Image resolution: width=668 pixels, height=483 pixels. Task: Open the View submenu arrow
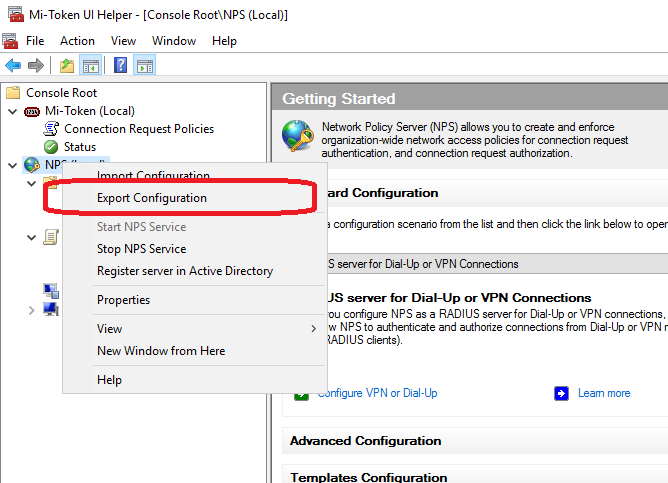(314, 329)
